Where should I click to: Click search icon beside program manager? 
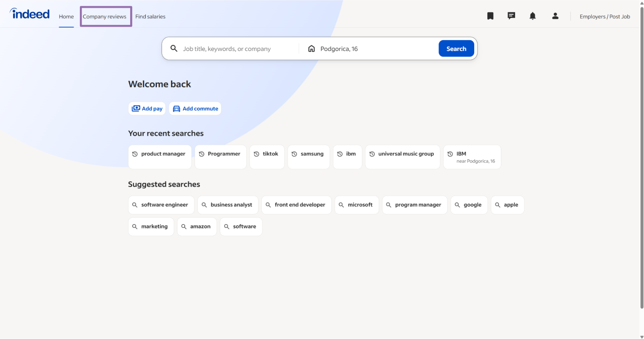click(x=389, y=205)
